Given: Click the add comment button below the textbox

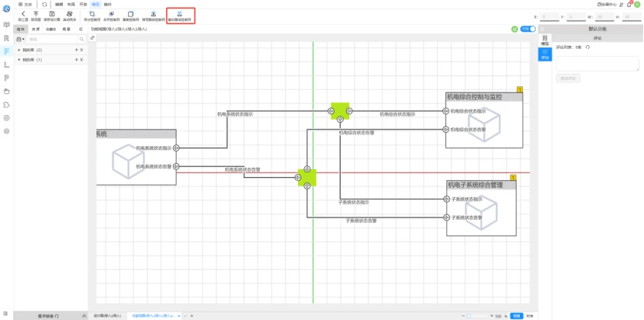Looking at the screenshot, I should 568,78.
